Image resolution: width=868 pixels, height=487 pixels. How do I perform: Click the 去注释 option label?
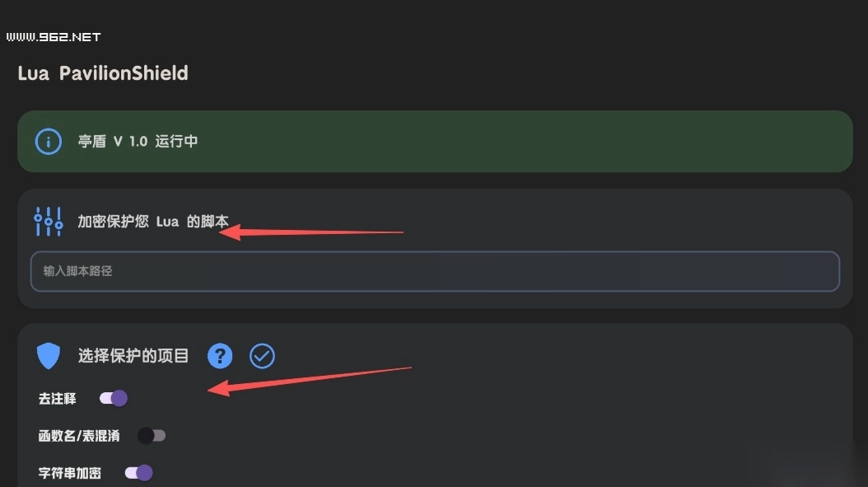point(57,399)
